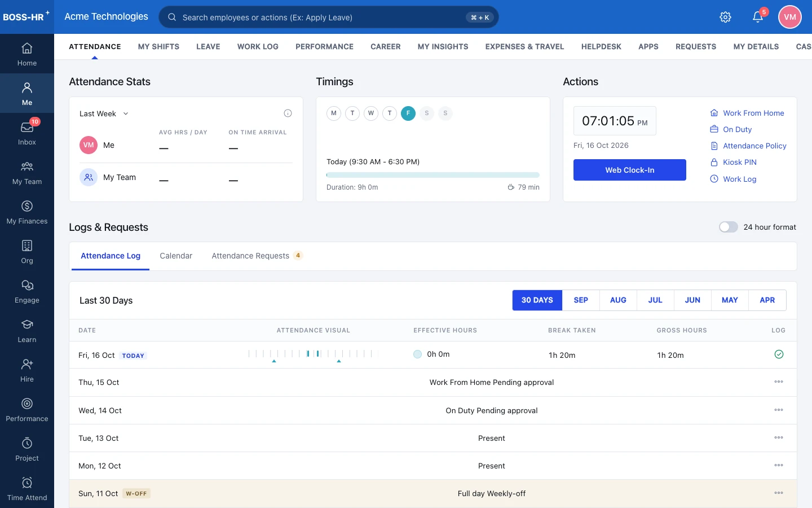Open settings gear icon

[x=726, y=17]
